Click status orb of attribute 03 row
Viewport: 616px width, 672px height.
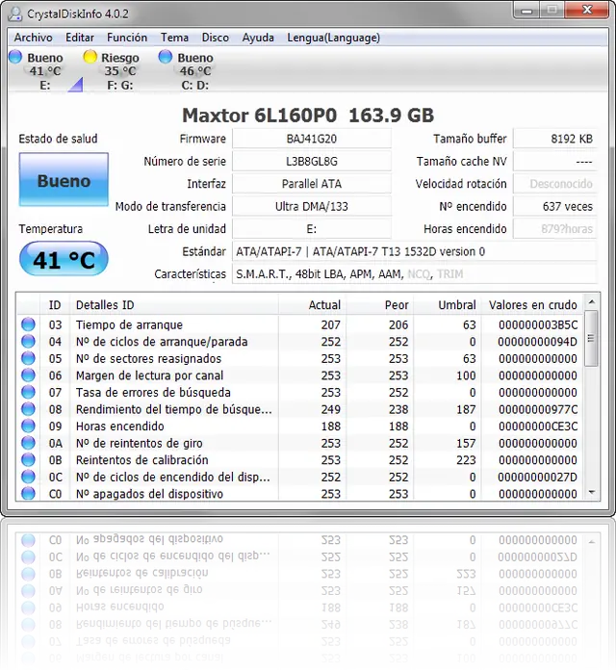(28, 324)
